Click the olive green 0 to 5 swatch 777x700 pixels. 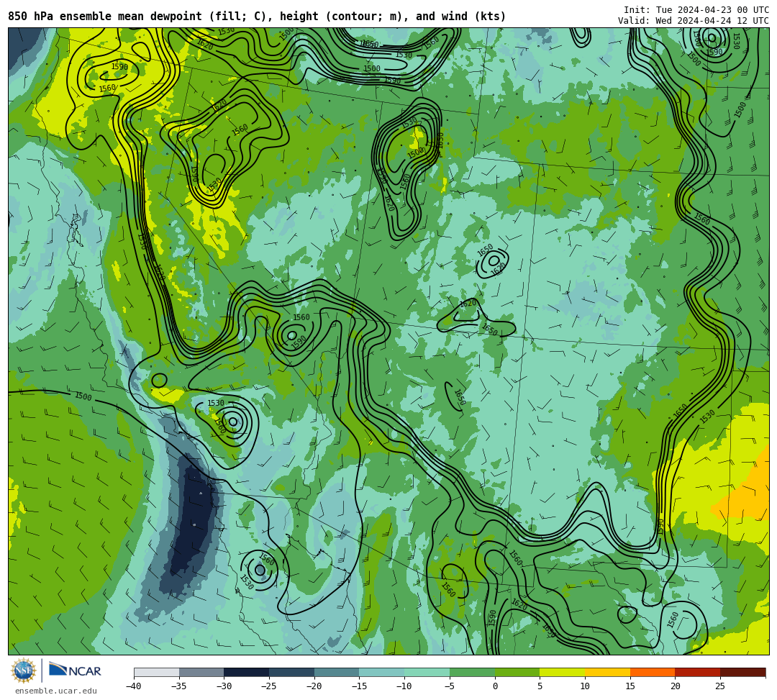point(517,672)
